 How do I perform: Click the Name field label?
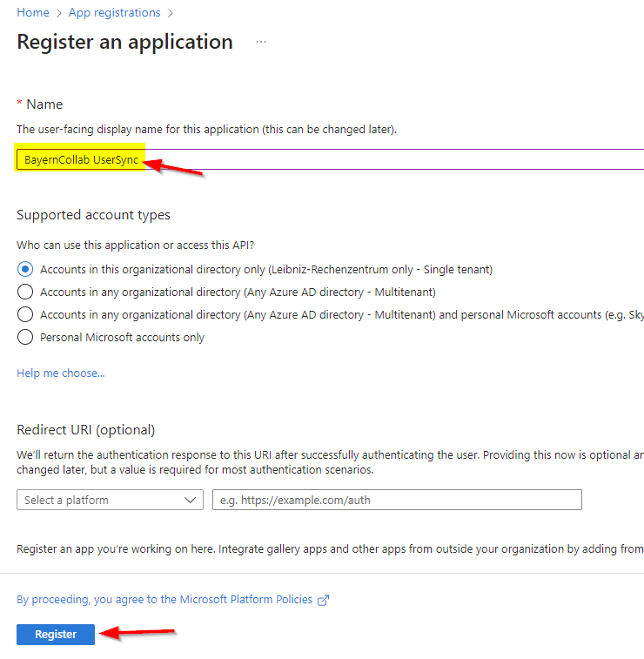(x=44, y=104)
